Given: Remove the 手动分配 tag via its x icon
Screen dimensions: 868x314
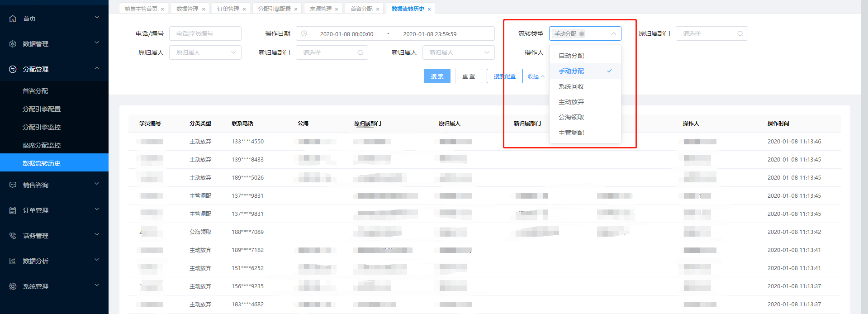Looking at the screenshot, I should (x=582, y=34).
